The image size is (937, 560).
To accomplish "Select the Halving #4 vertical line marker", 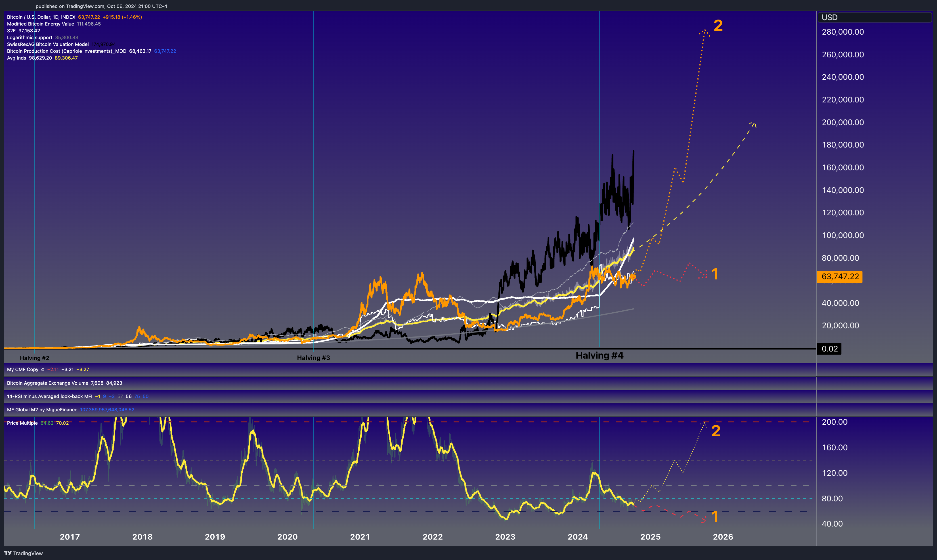I will pyautogui.click(x=599, y=355).
